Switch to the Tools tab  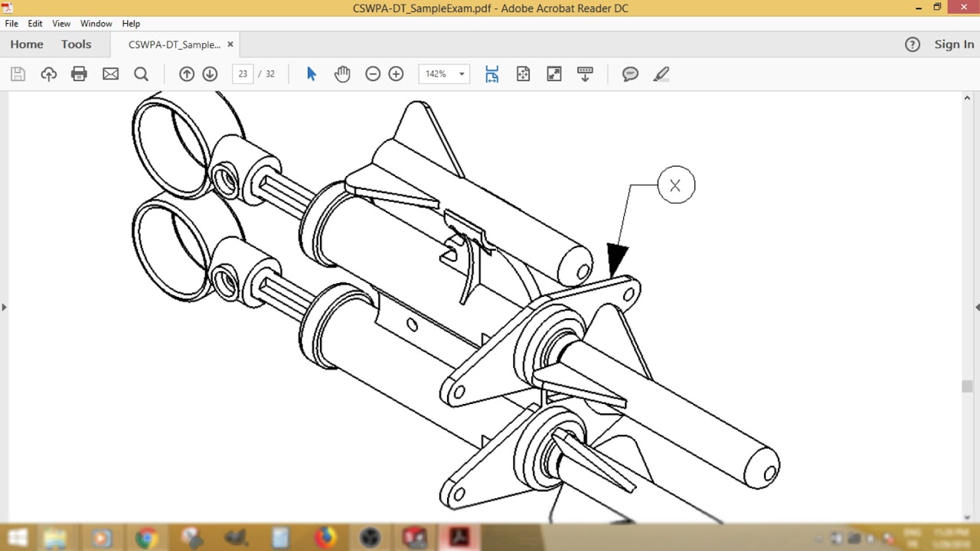[76, 44]
